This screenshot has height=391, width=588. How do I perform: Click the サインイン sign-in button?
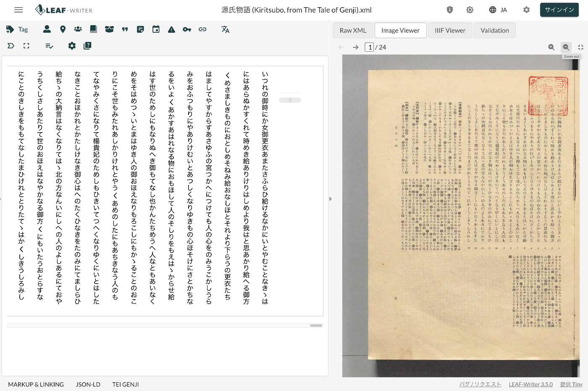point(559,10)
